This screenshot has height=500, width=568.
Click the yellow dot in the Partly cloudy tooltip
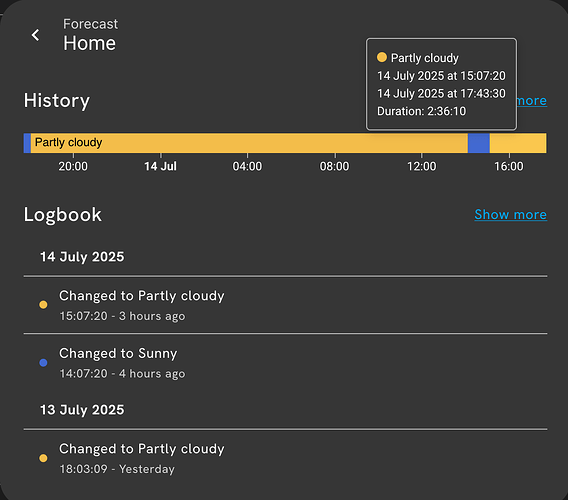[x=382, y=57]
